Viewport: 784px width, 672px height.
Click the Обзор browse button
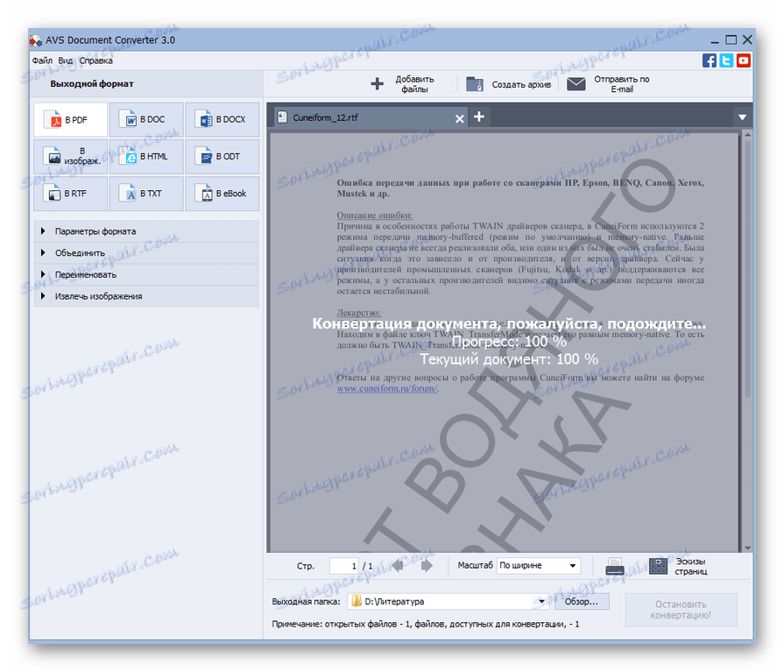pos(582,602)
